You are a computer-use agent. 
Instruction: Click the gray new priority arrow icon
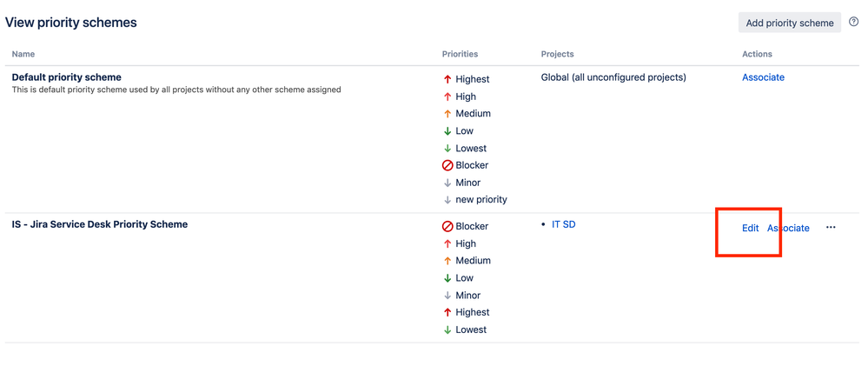pos(447,199)
